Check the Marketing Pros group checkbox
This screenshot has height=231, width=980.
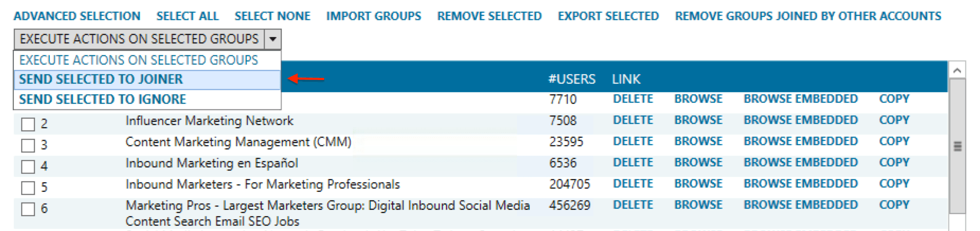pos(28,209)
